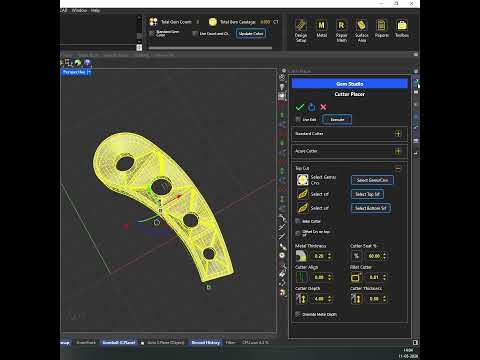Toggle the Hide Cutter checkbox
The image size is (480, 360).
click(x=298, y=221)
